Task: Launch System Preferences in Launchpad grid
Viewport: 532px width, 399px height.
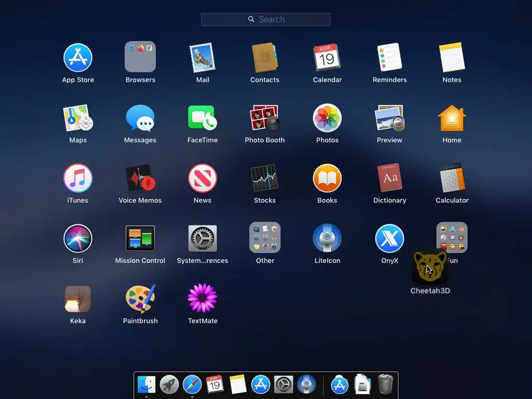Action: point(203,238)
